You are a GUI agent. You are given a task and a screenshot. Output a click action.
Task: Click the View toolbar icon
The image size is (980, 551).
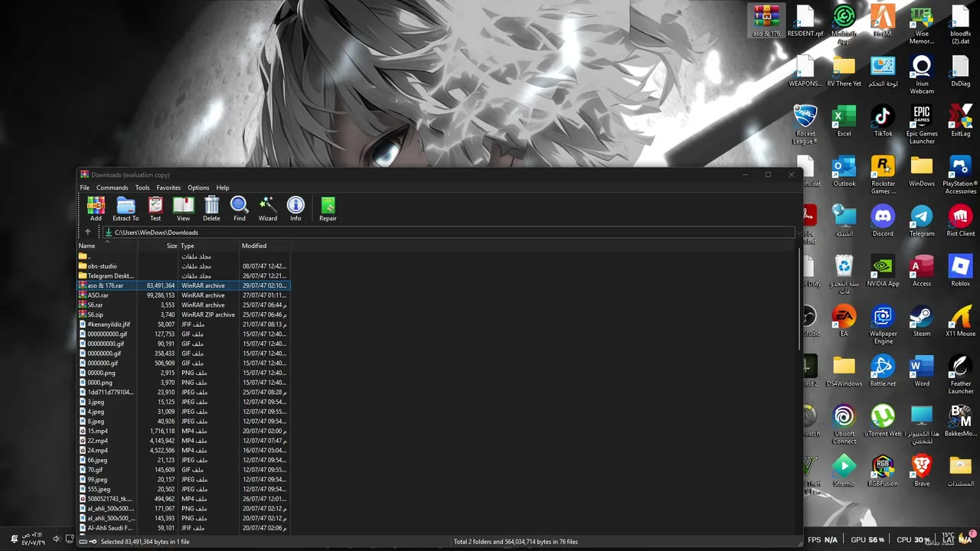[x=183, y=209]
